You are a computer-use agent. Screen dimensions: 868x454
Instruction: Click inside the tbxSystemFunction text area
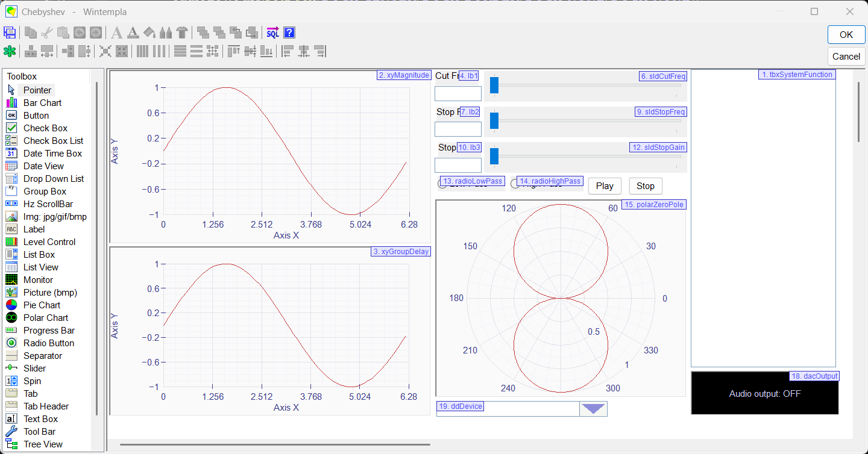pos(763,219)
